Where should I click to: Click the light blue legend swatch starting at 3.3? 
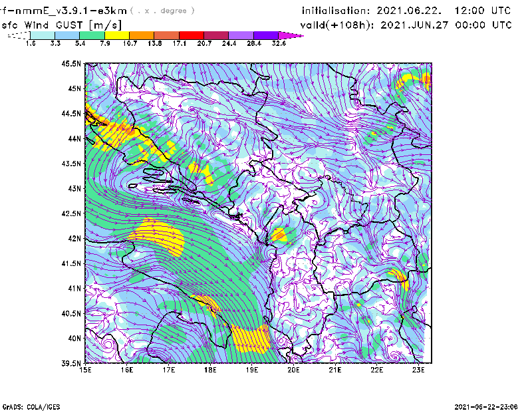(67, 35)
